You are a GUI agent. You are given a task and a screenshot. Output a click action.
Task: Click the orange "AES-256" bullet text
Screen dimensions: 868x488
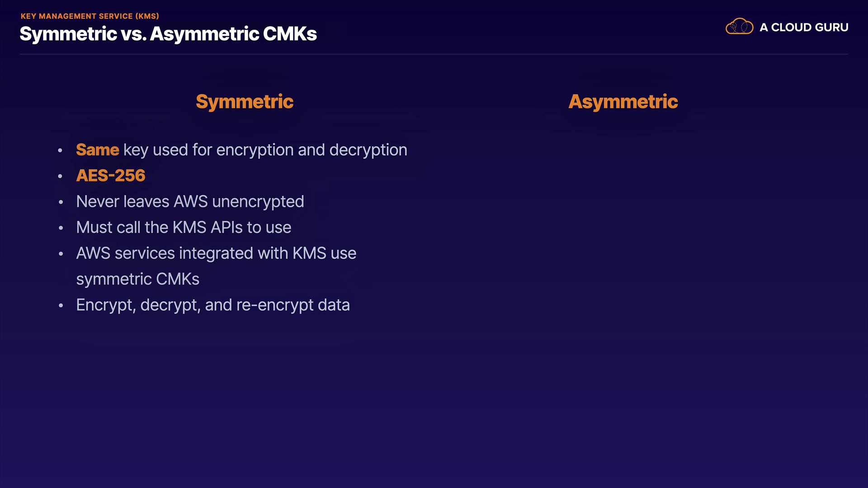click(x=111, y=176)
